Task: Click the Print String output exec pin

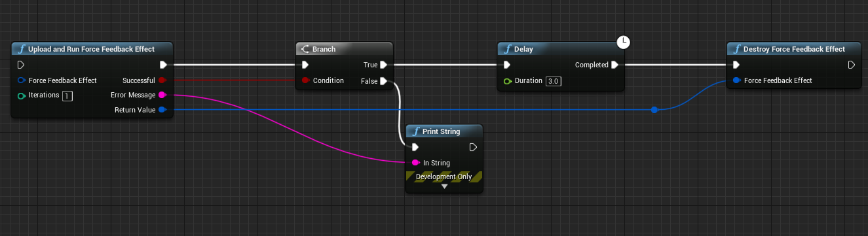Action: pyautogui.click(x=473, y=147)
